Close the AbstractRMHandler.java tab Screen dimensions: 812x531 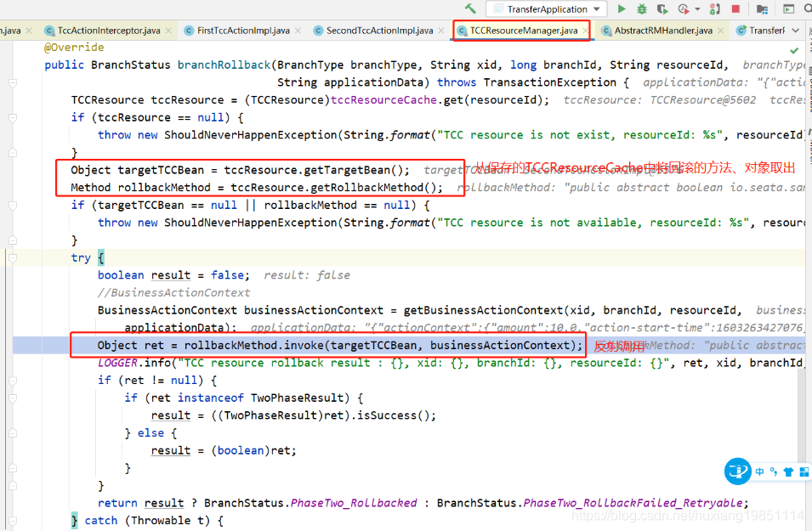720,31
